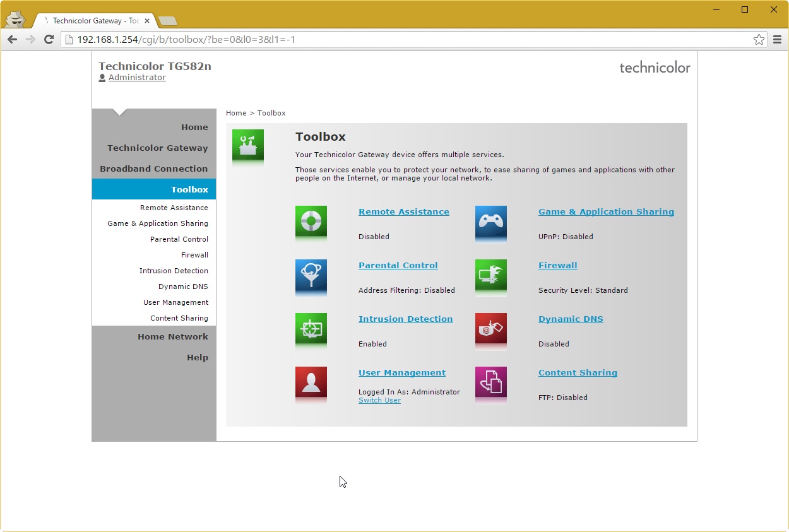The height and width of the screenshot is (532, 789).
Task: Open the Chrome hamburger menu
Action: (777, 40)
